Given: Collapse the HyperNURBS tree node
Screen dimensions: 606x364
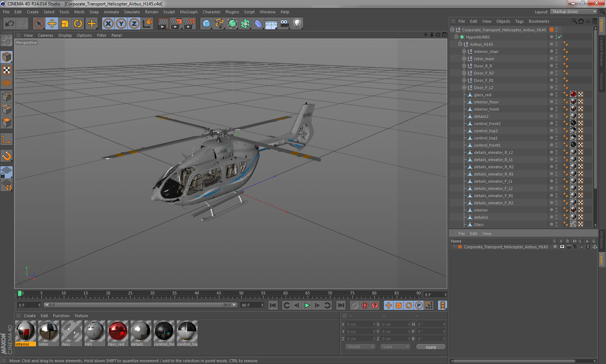Looking at the screenshot, I should tap(456, 37).
